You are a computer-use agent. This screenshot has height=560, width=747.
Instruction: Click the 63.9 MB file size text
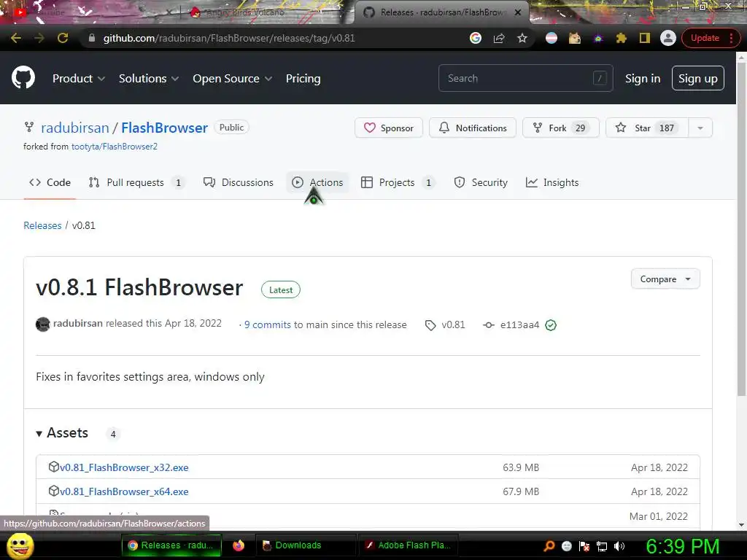521,467
